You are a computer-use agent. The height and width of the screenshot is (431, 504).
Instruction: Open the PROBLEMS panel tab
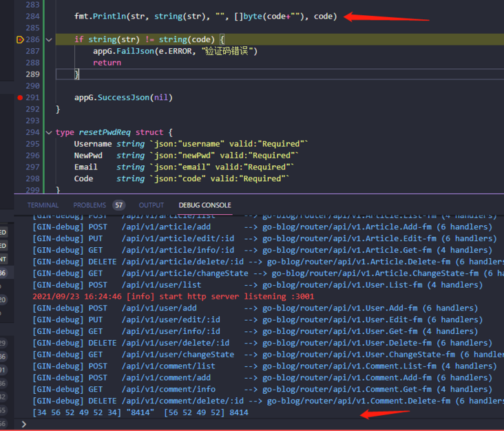coord(90,205)
